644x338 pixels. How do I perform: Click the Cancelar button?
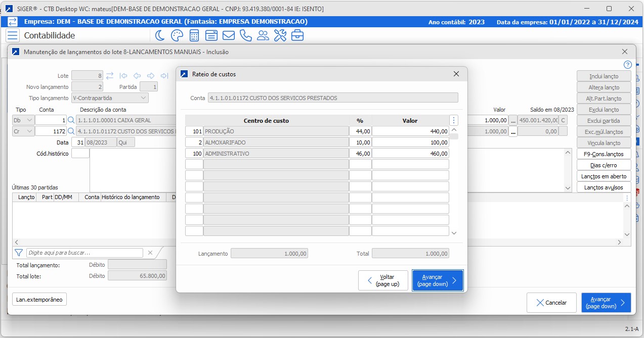[551, 303]
